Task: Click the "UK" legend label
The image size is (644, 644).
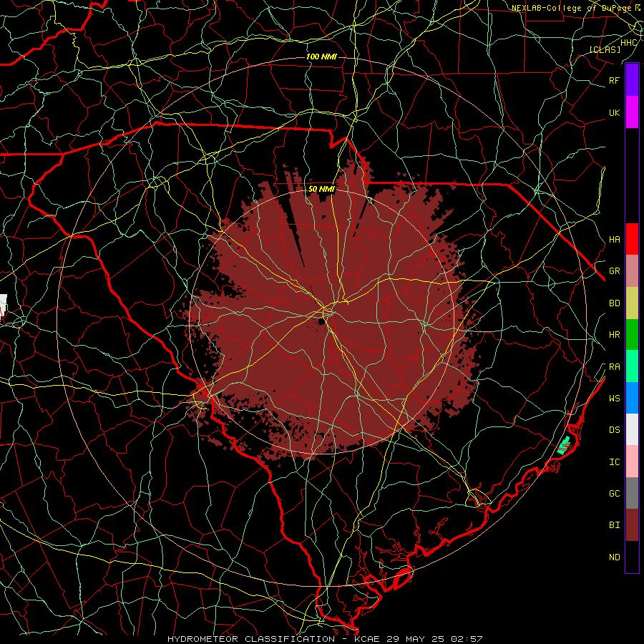Action: [614, 112]
